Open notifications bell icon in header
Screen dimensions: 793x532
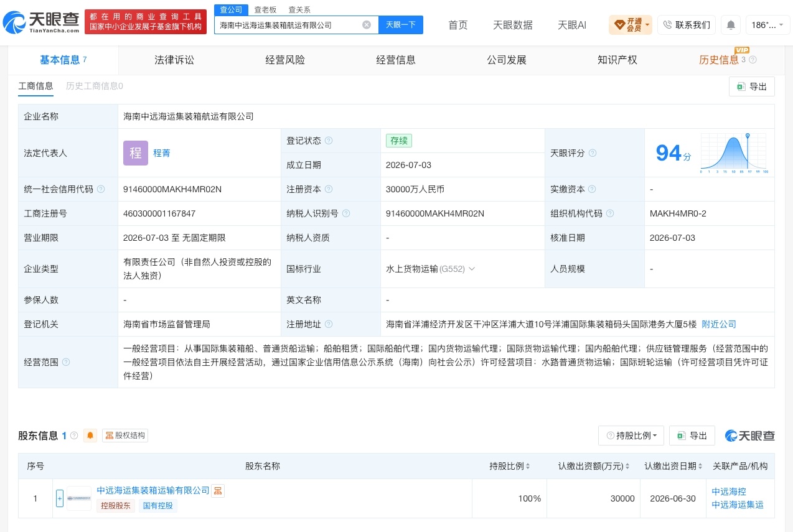pyautogui.click(x=731, y=25)
